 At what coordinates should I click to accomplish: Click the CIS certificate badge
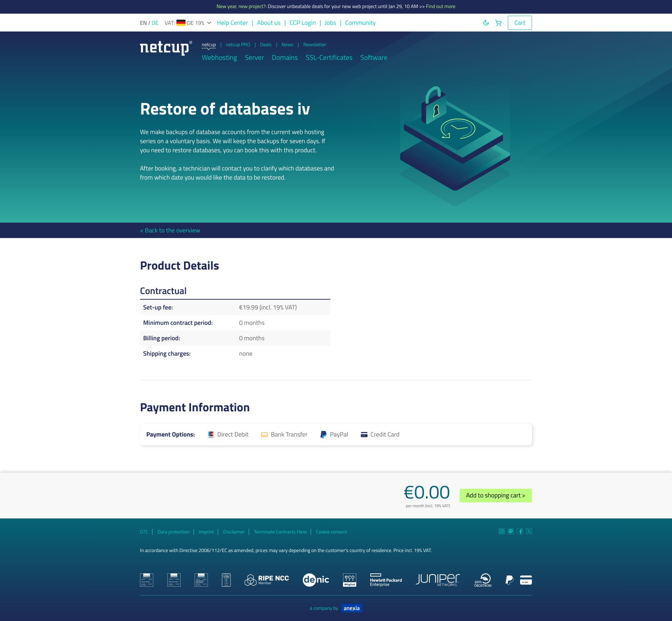tap(226, 580)
